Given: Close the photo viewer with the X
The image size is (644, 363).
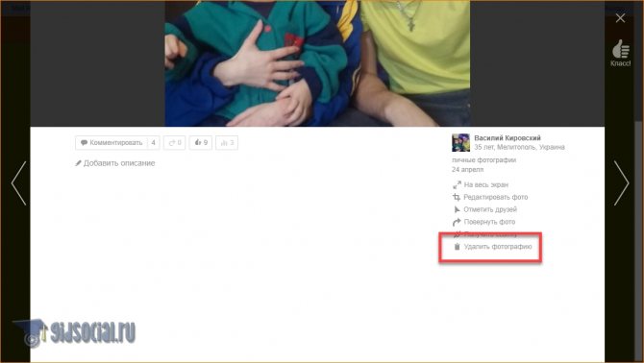Looking at the screenshot, I should [x=620, y=18].
